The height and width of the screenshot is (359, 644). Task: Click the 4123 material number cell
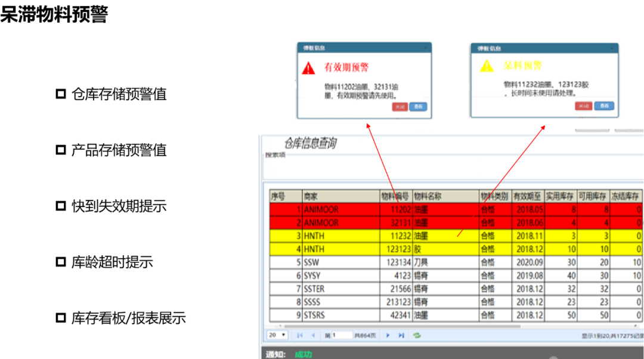pyautogui.click(x=396, y=275)
